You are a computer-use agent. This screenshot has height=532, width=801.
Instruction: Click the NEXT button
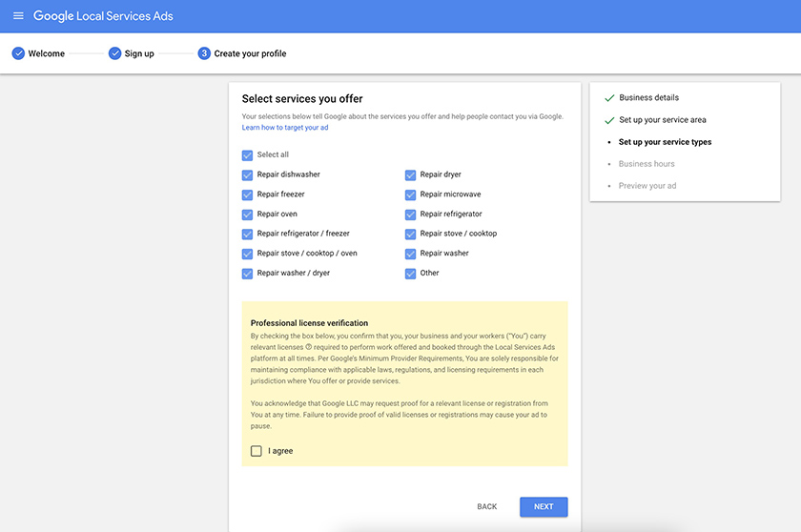click(544, 507)
